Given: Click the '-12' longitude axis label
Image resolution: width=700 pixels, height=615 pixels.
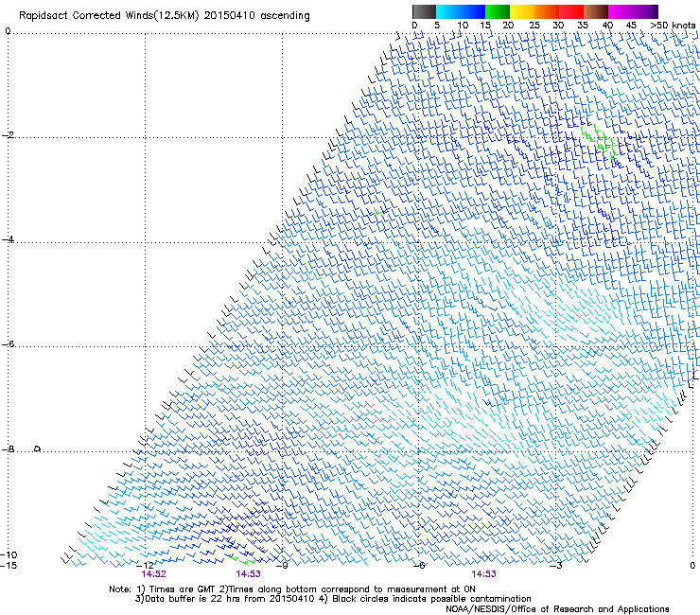Looking at the screenshot, I should point(145,566).
